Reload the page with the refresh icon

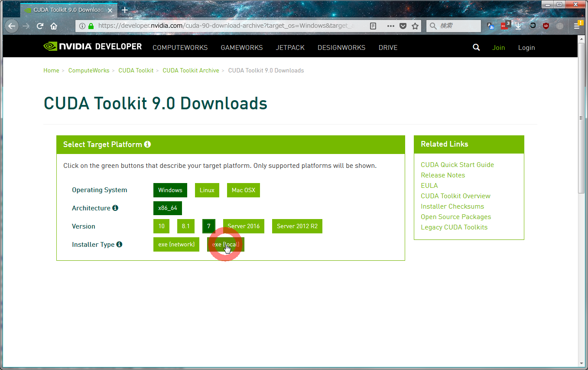[40, 26]
